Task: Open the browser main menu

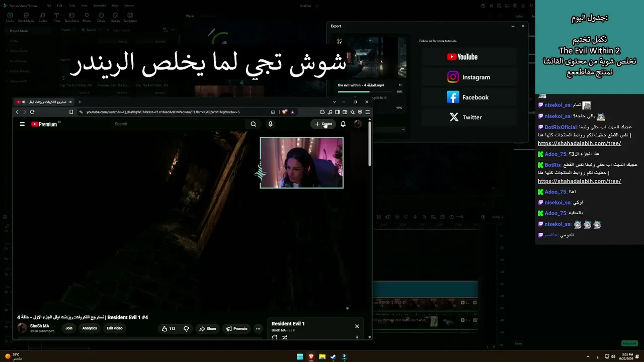Action: [367, 112]
